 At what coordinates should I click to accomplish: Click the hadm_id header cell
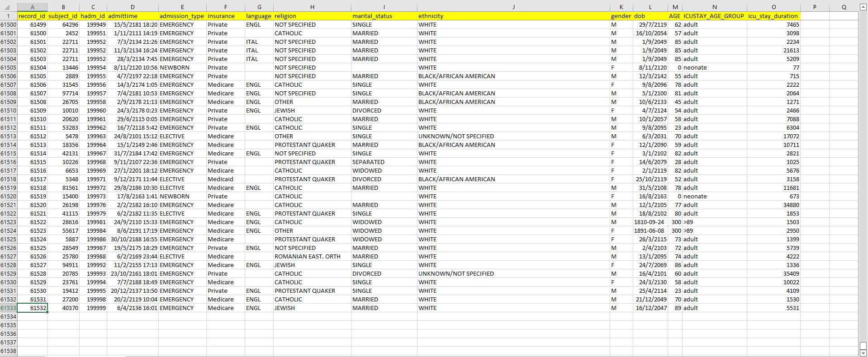93,16
